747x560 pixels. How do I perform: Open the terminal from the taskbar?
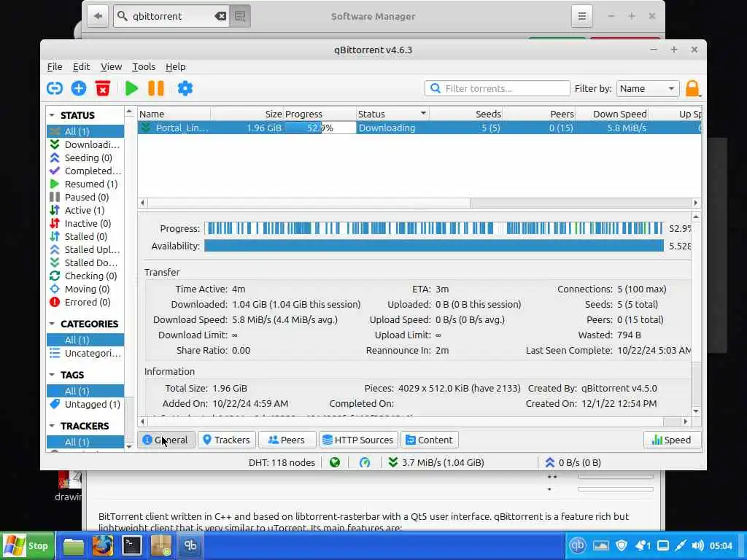click(131, 545)
